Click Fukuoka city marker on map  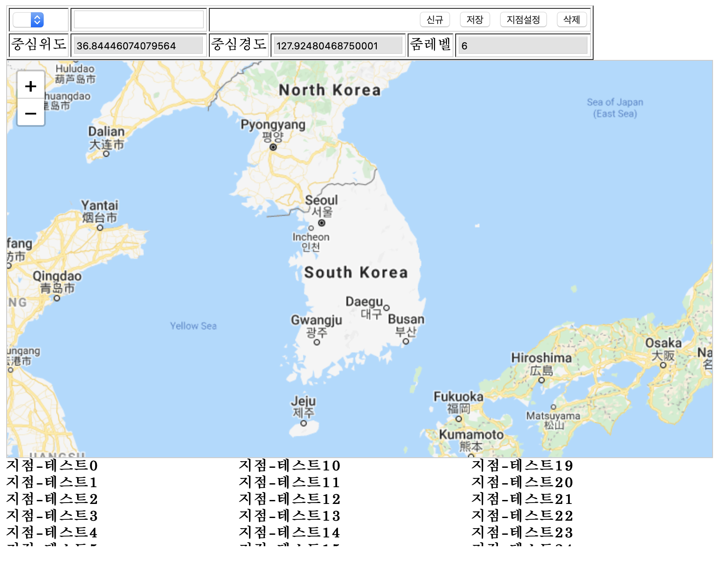click(x=459, y=418)
